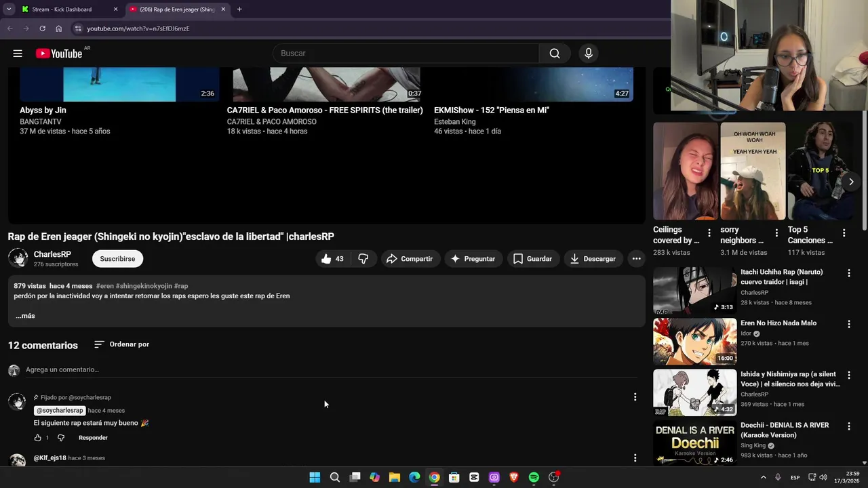Open more actions menu beside Descargar
Viewport: 868px width, 488px height.
pyautogui.click(x=636, y=259)
